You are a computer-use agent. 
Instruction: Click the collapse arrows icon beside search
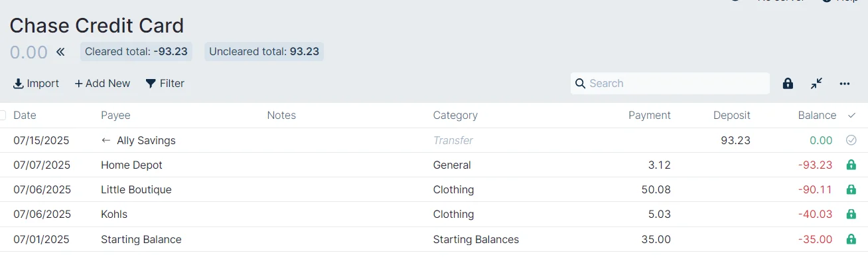coord(816,84)
